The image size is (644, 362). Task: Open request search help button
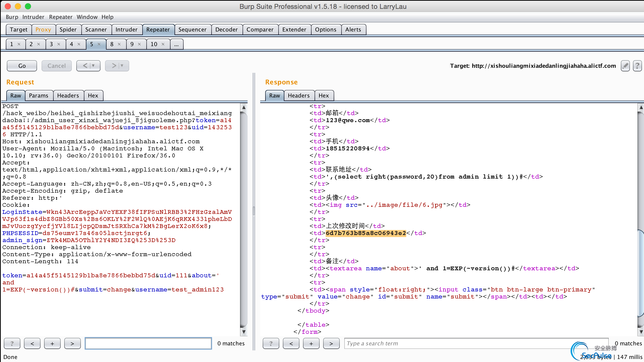click(x=12, y=343)
